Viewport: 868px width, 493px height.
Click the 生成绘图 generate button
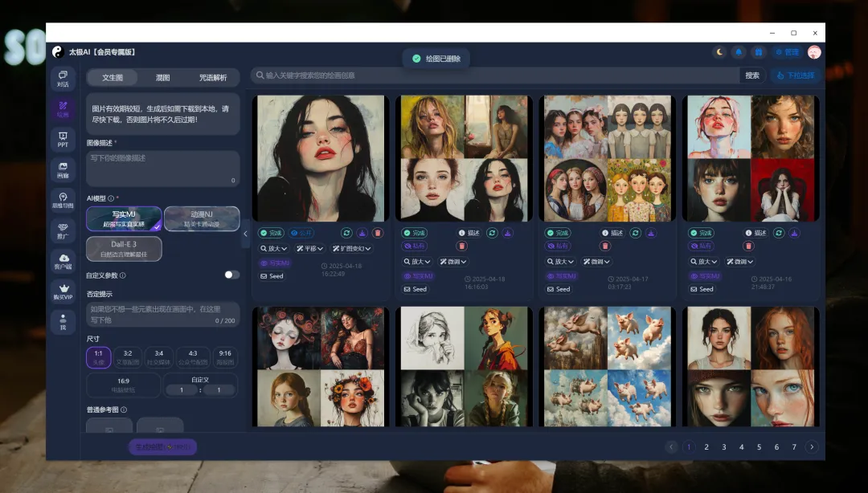click(x=162, y=447)
